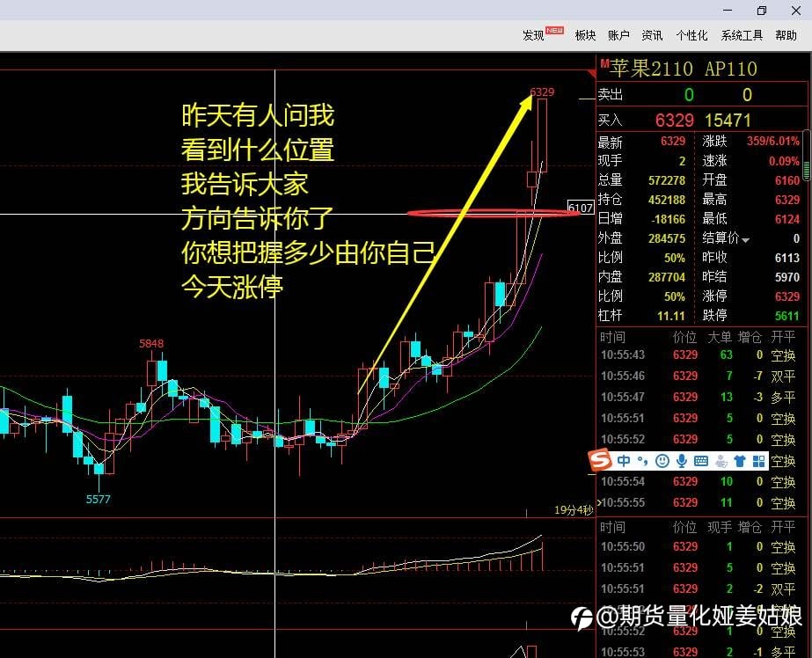This screenshot has height=658, width=812.
Task: Click the 内盘 value 287704
Action: tap(667, 277)
